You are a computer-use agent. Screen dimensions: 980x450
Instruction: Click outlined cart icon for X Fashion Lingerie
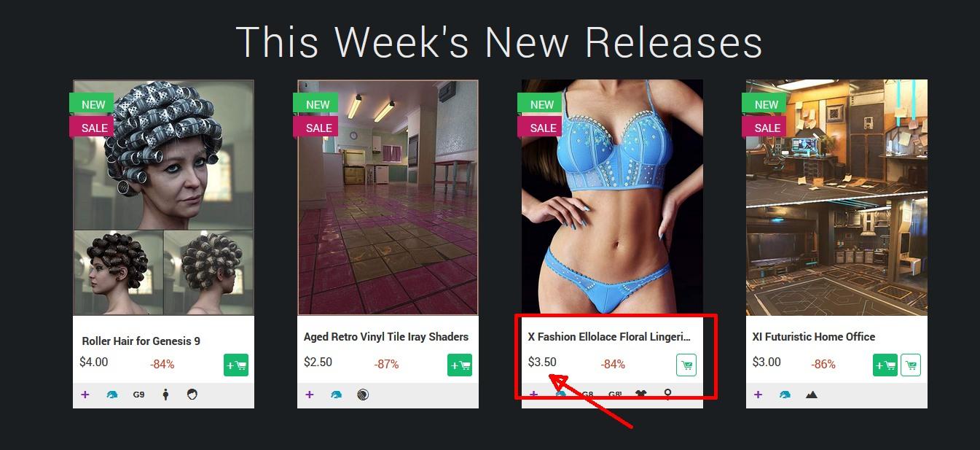686,365
